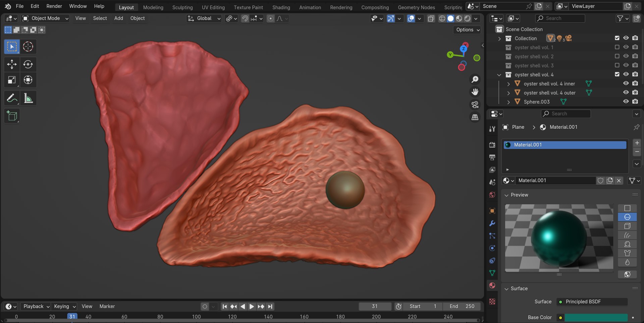This screenshot has width=644, height=323.
Task: Toggle camera view icon in viewport
Action: coord(475,105)
